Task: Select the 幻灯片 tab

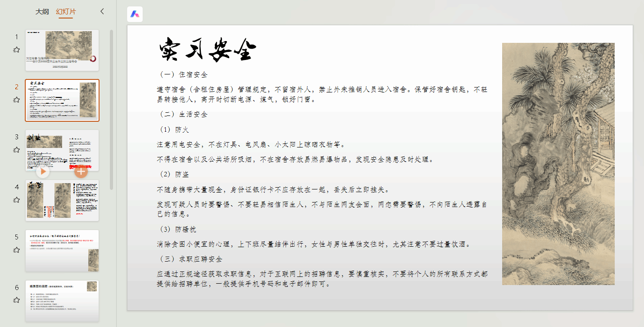Action: pos(66,12)
